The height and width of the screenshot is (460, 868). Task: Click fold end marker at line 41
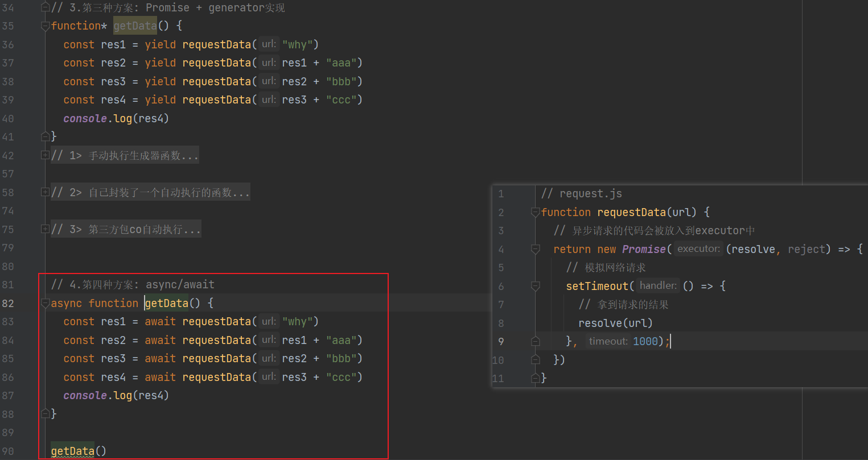(x=46, y=136)
